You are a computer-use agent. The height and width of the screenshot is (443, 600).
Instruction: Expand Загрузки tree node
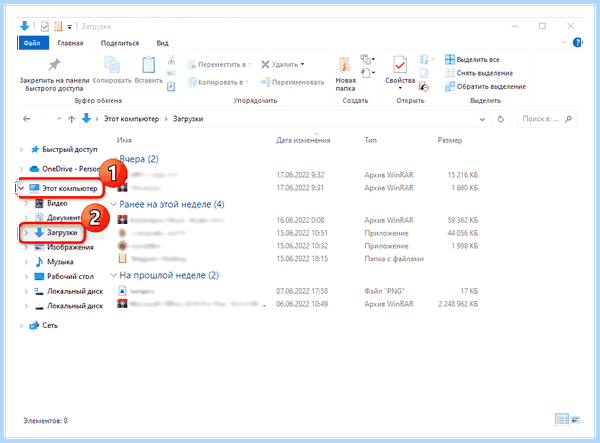point(26,233)
